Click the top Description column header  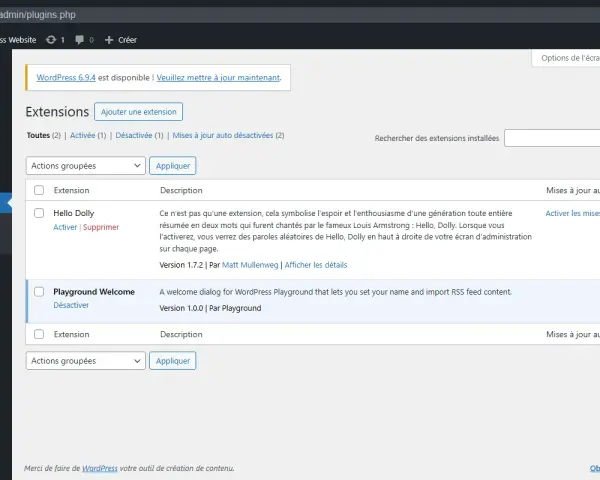tap(181, 190)
